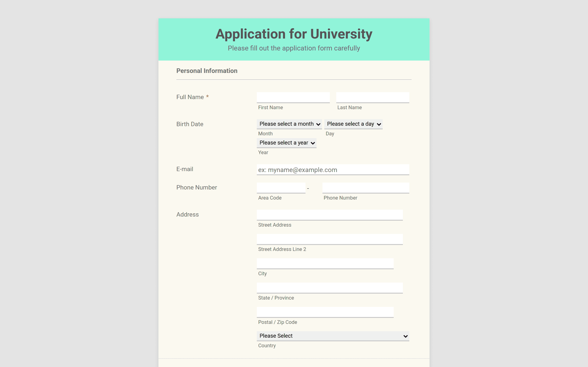Open the Country select dropdown
Viewport: 588px width, 367px height.
point(333,336)
